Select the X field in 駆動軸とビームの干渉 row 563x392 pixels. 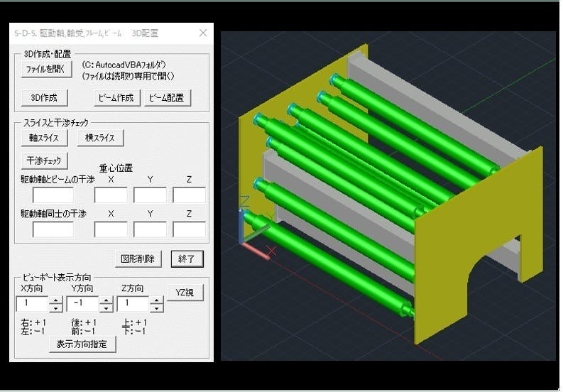pyautogui.click(x=111, y=195)
